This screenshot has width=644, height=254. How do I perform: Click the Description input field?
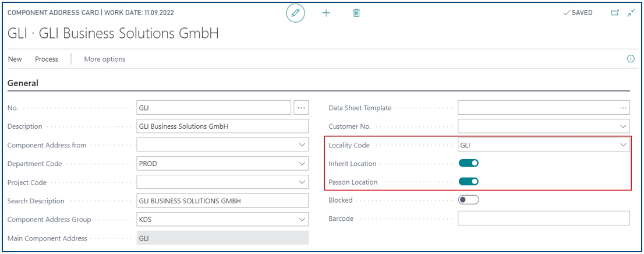222,126
